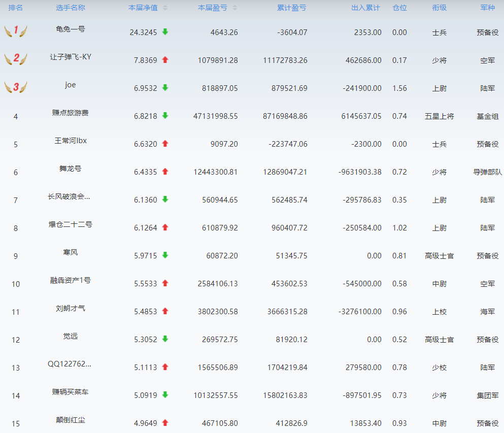
Task: Click 上校 rank cell
Action: [x=440, y=312]
